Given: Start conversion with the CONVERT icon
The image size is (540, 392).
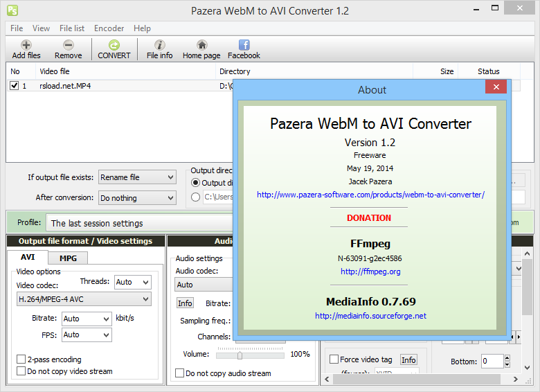Looking at the screenshot, I should [114, 45].
